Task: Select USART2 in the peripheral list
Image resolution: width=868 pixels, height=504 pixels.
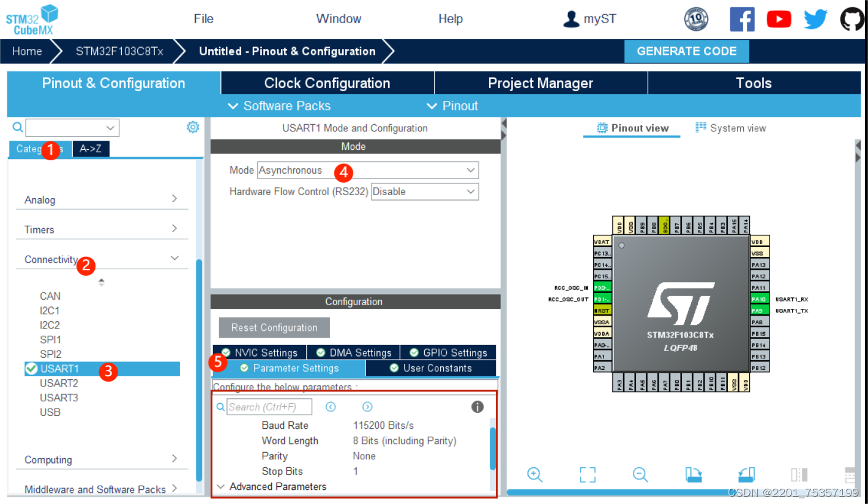Action: 59,383
